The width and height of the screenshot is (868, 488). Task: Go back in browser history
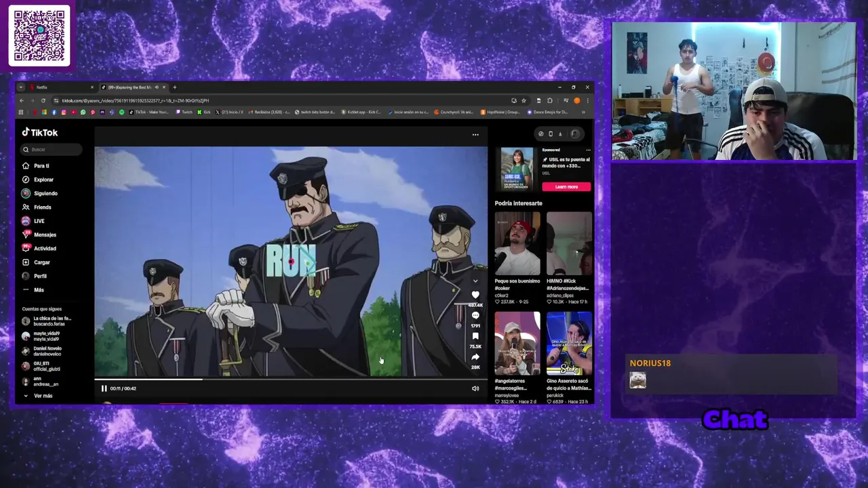click(x=21, y=100)
